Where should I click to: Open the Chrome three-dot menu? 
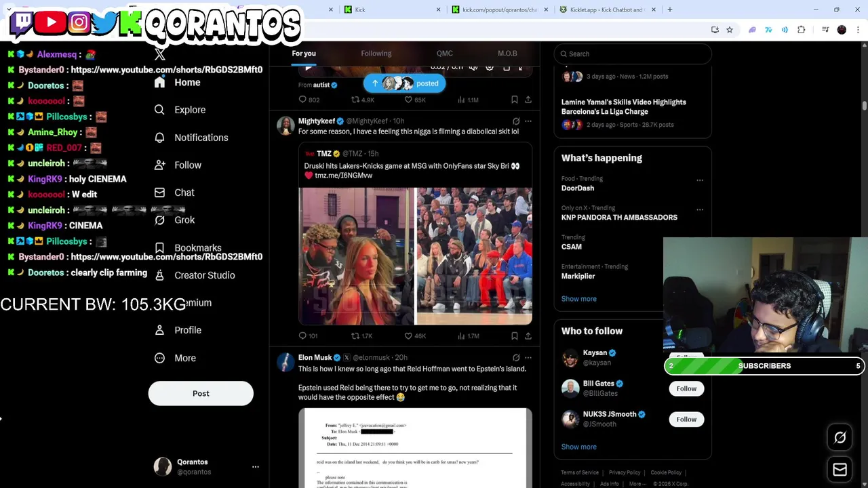(x=859, y=30)
